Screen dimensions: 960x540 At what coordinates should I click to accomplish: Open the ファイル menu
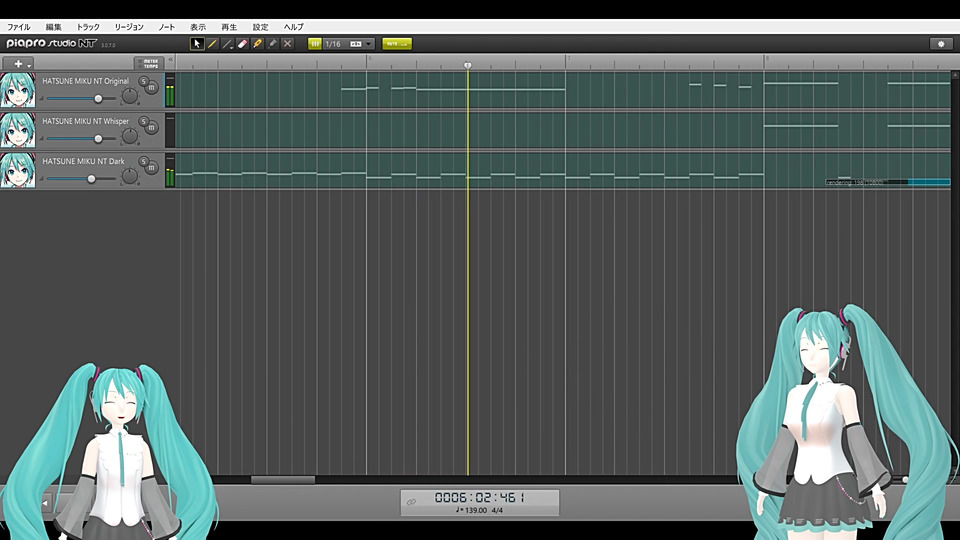(18, 27)
